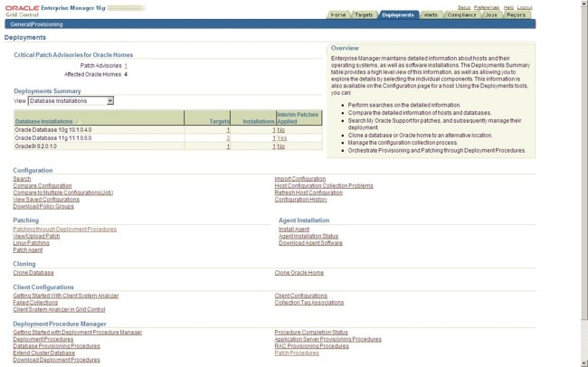
Task: Open Linux Patching link
Action: pos(31,243)
